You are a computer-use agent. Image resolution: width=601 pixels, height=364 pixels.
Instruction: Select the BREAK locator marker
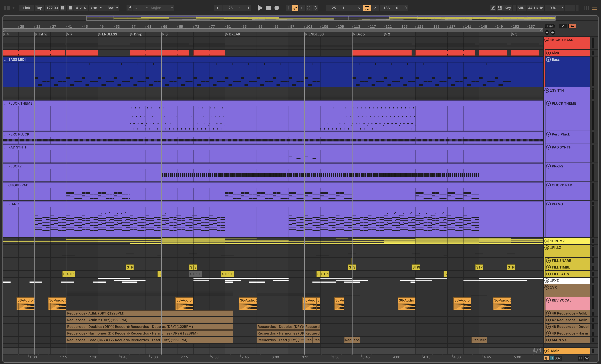click(x=234, y=34)
